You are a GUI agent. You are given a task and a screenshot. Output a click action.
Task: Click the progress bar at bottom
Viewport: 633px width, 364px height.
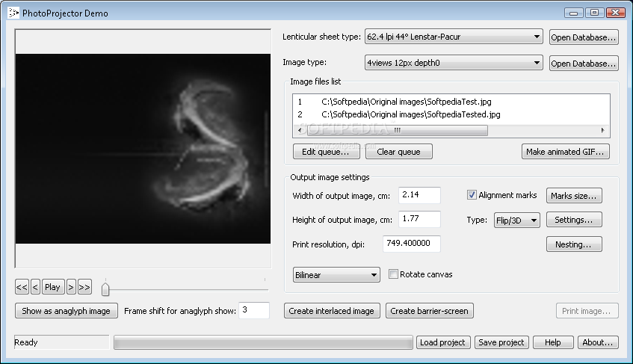263,342
